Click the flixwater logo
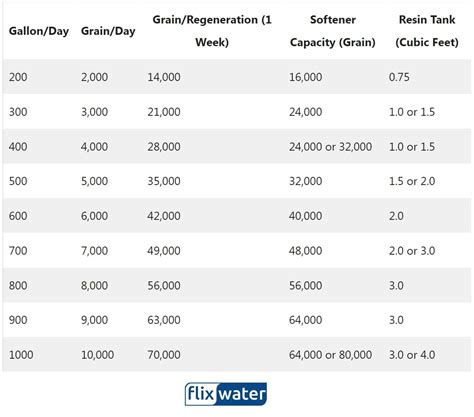The width and height of the screenshot is (474, 417). pyautogui.click(x=226, y=394)
